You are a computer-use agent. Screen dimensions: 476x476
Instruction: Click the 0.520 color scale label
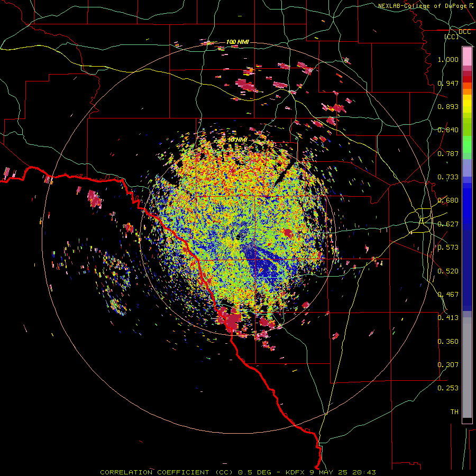[x=448, y=271]
